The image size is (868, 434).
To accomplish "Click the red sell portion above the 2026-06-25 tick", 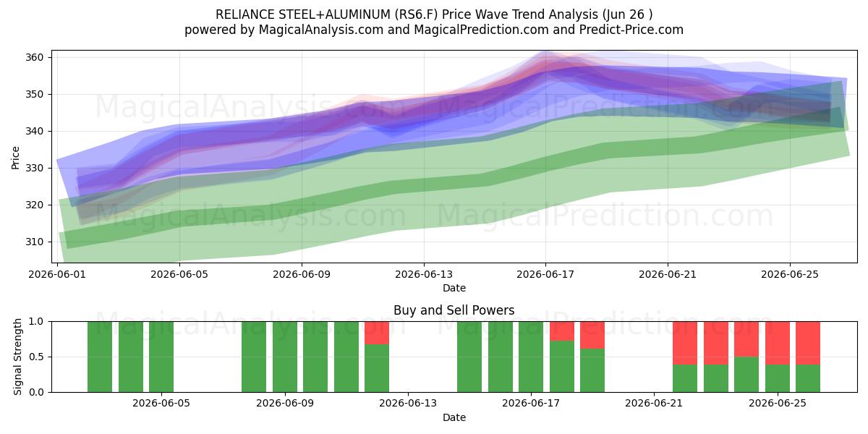I will [778, 343].
